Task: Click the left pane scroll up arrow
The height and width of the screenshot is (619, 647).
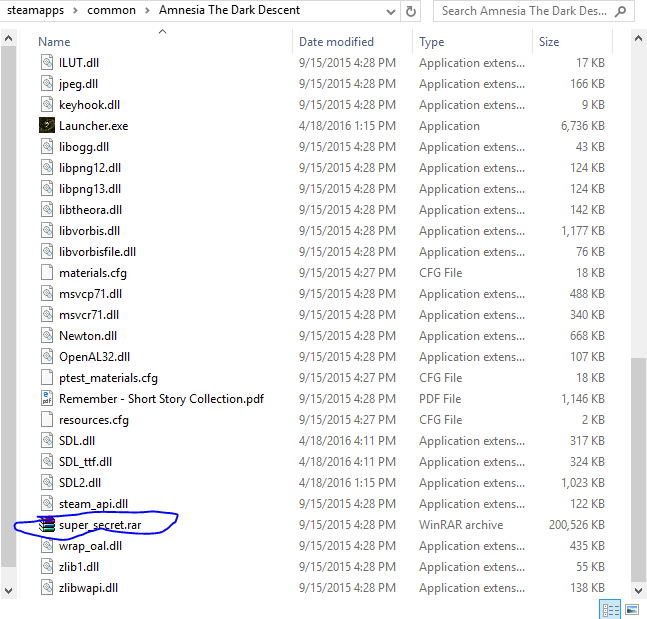Action: click(x=8, y=39)
